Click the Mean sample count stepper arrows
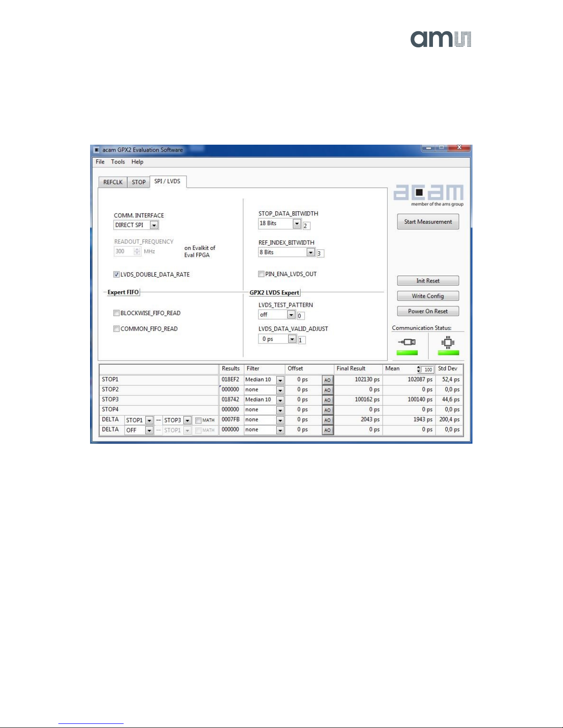The width and height of the screenshot is (563, 728). tap(418, 369)
